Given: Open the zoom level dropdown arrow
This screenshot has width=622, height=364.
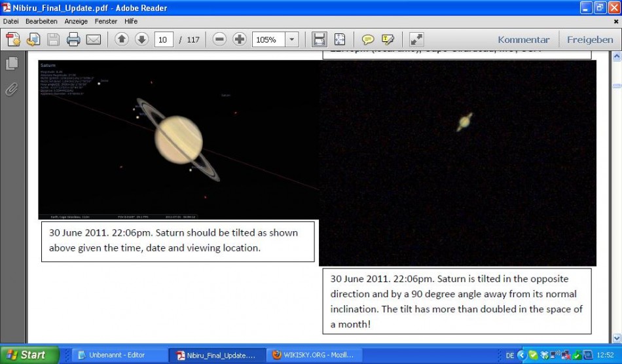Looking at the screenshot, I should point(292,39).
